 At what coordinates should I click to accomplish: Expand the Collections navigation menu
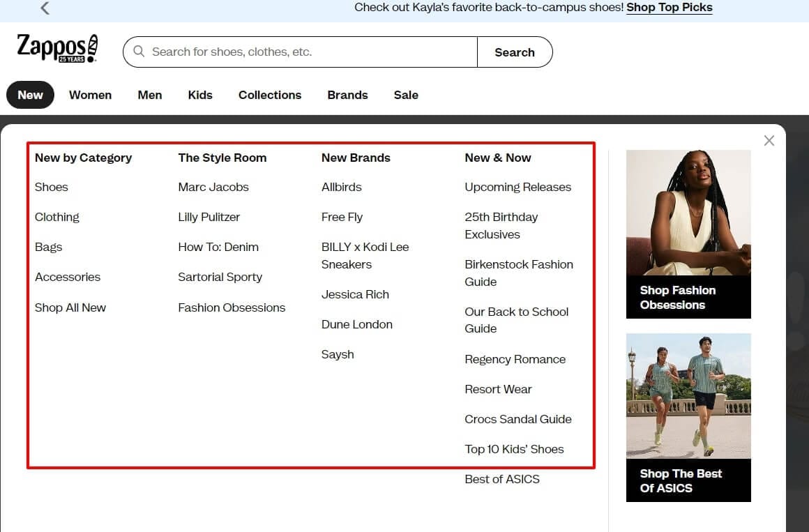[270, 96]
